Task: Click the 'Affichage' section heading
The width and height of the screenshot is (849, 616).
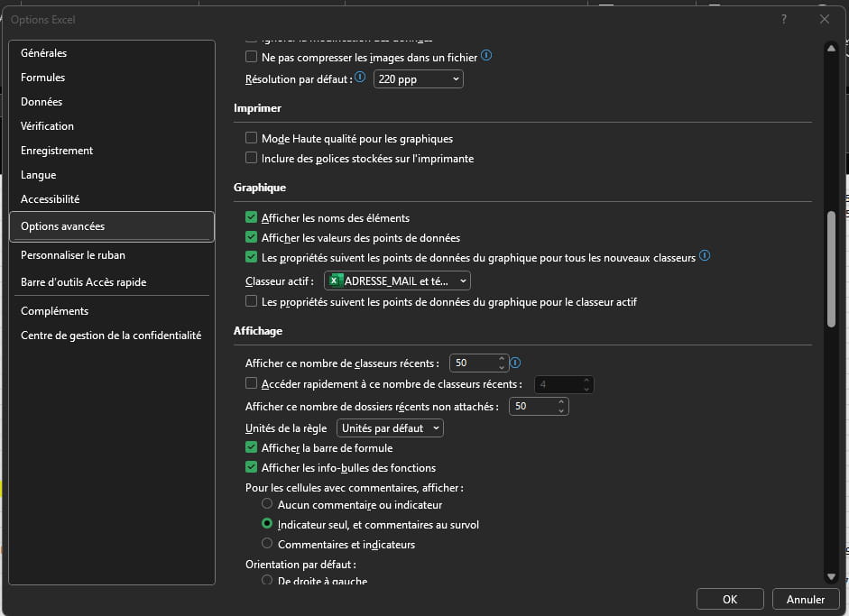Action: pos(258,331)
